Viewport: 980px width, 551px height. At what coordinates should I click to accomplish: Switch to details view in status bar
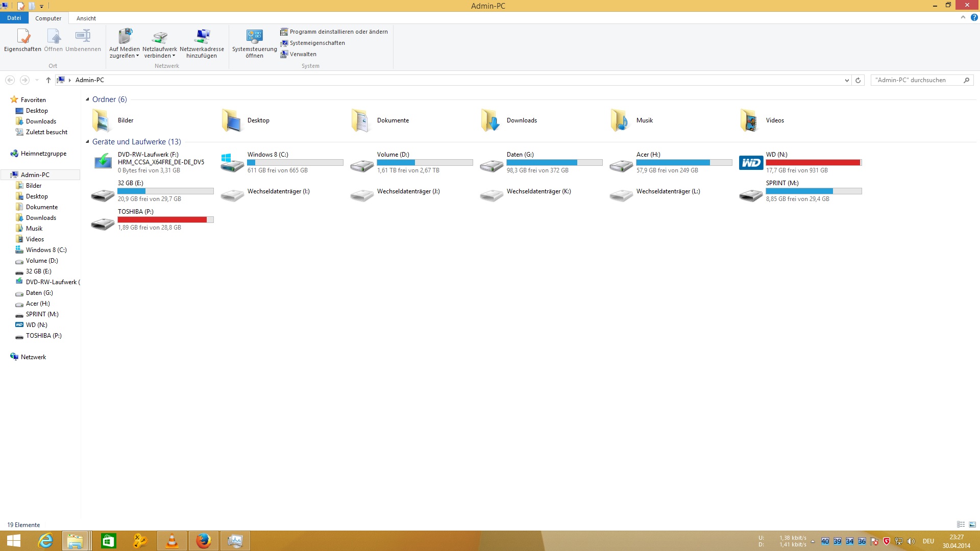click(961, 524)
